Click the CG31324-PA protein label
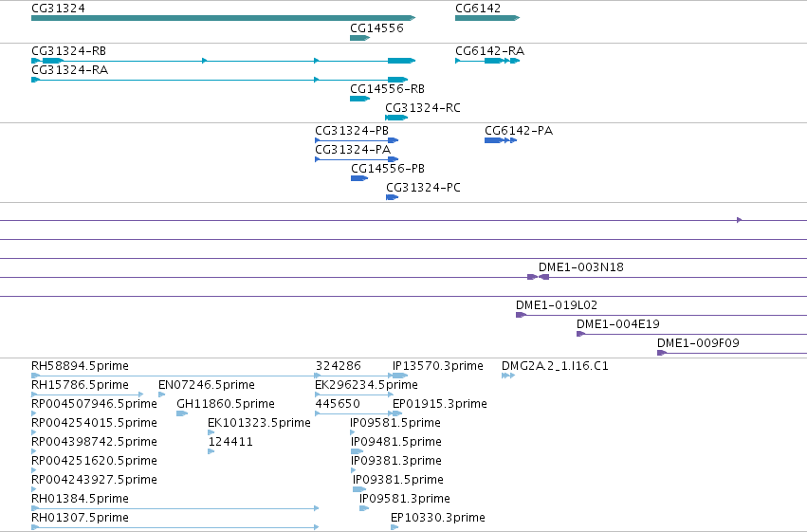The image size is (807, 532). [x=353, y=150]
